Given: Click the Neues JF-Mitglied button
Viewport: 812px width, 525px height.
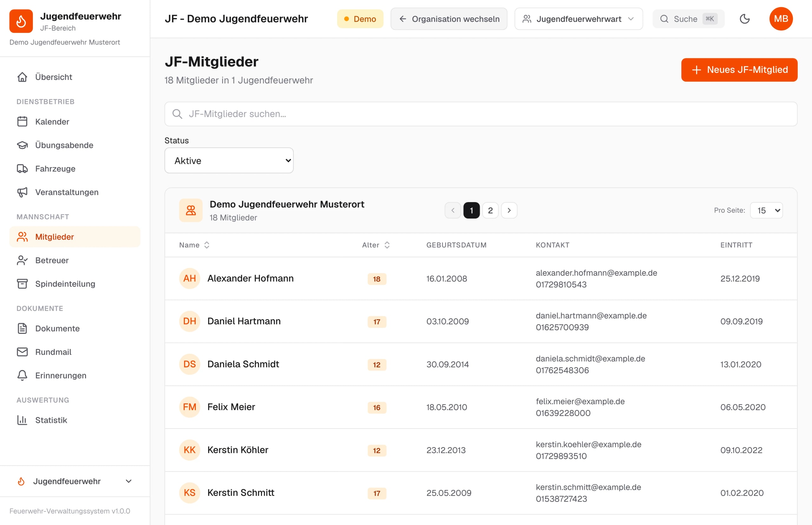Looking at the screenshot, I should coord(739,70).
